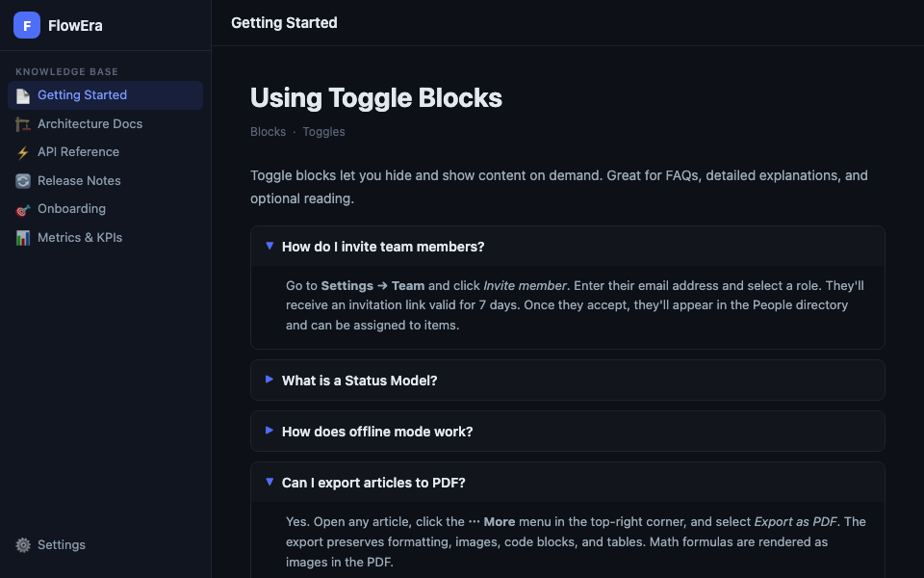Go to the Release Notes page
This screenshot has width=924, height=578.
coord(79,181)
